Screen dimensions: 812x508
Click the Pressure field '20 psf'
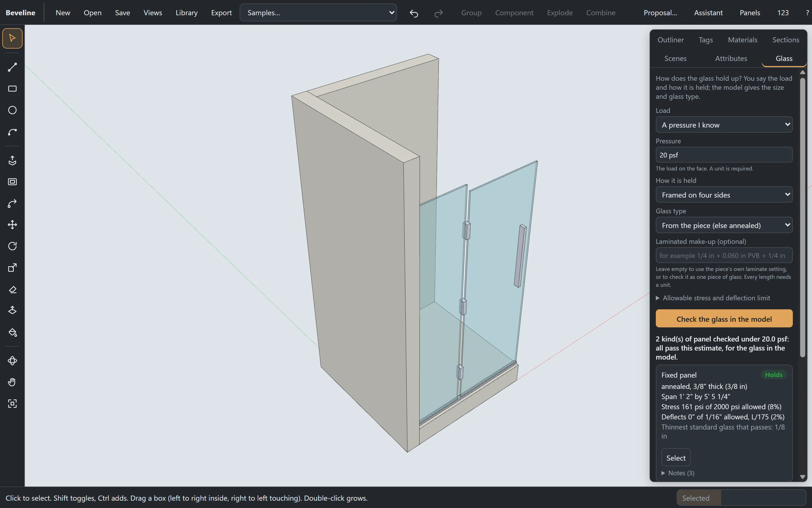tap(724, 155)
